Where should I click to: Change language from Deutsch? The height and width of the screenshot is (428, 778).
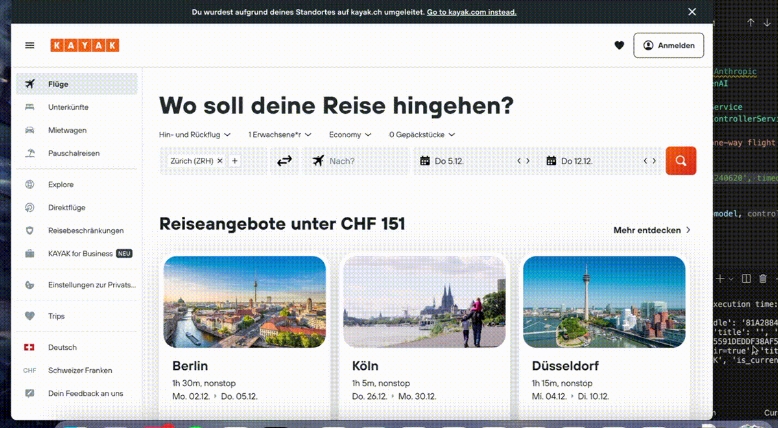pos(77,347)
